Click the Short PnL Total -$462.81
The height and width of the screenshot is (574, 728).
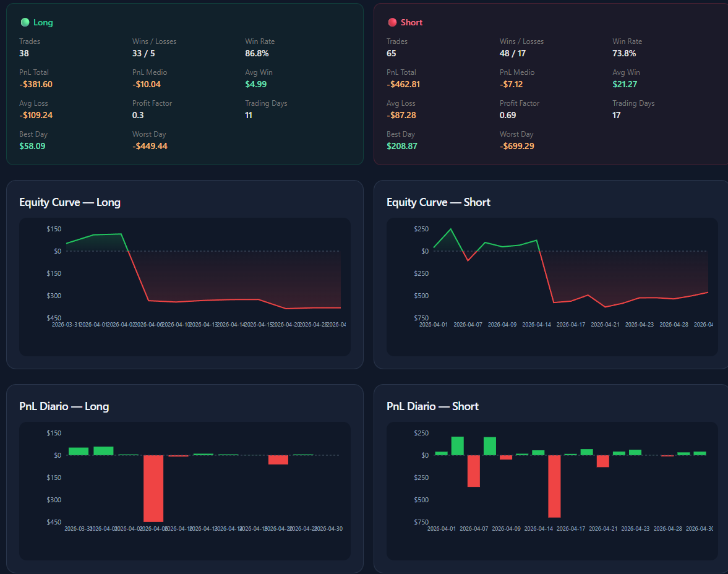point(403,84)
